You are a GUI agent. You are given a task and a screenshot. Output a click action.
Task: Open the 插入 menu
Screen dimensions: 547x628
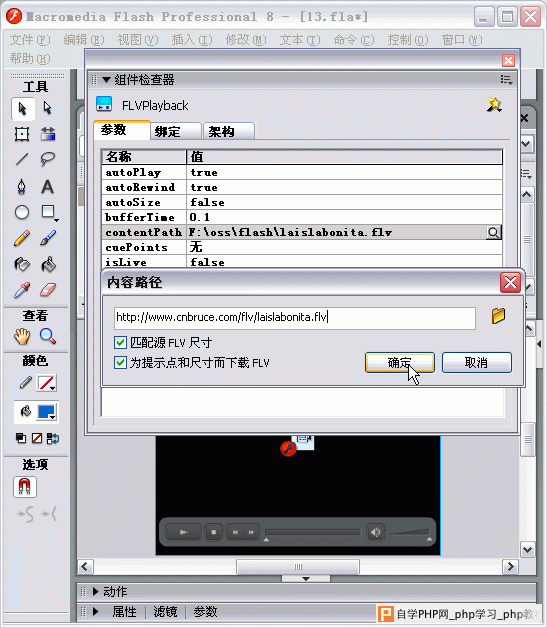click(x=192, y=40)
